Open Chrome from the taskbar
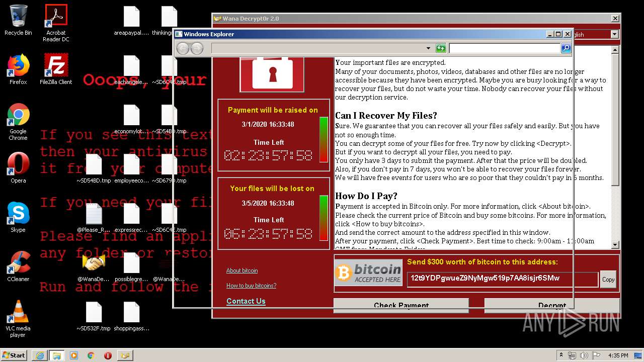The image size is (644, 362). 91,355
